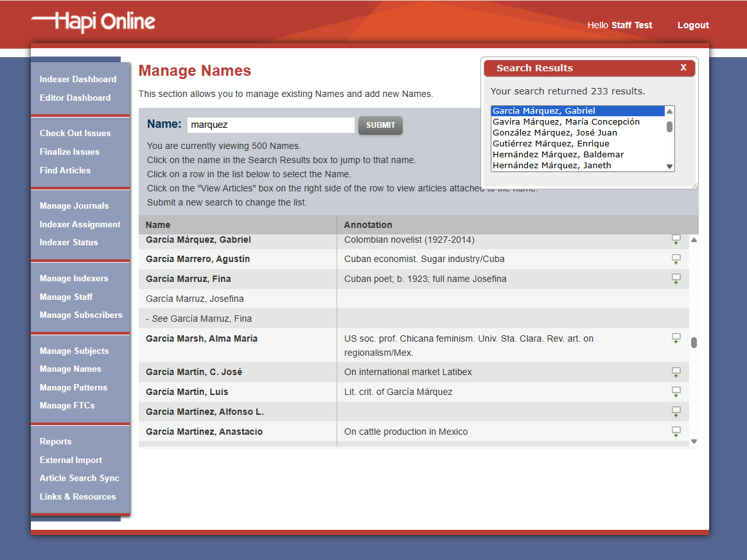Viewport: 747px width, 560px height.
Task: View articles for Garcia Martín, C. José
Action: (x=676, y=372)
